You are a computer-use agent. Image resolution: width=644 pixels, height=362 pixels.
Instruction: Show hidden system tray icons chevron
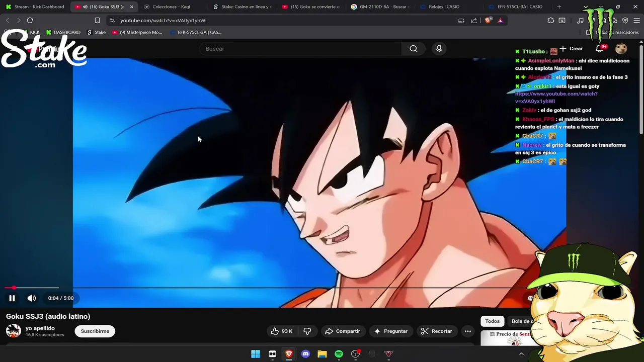tap(521, 354)
